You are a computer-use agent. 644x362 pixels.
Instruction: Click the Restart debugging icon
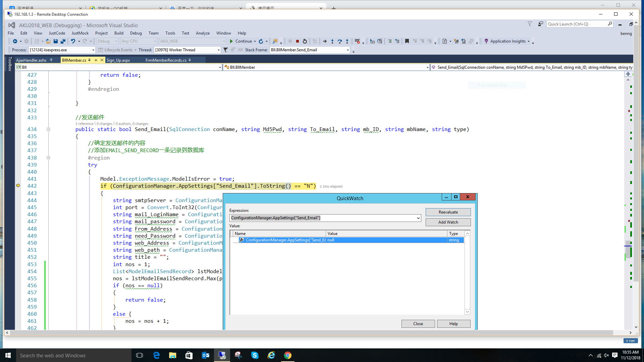[305, 41]
